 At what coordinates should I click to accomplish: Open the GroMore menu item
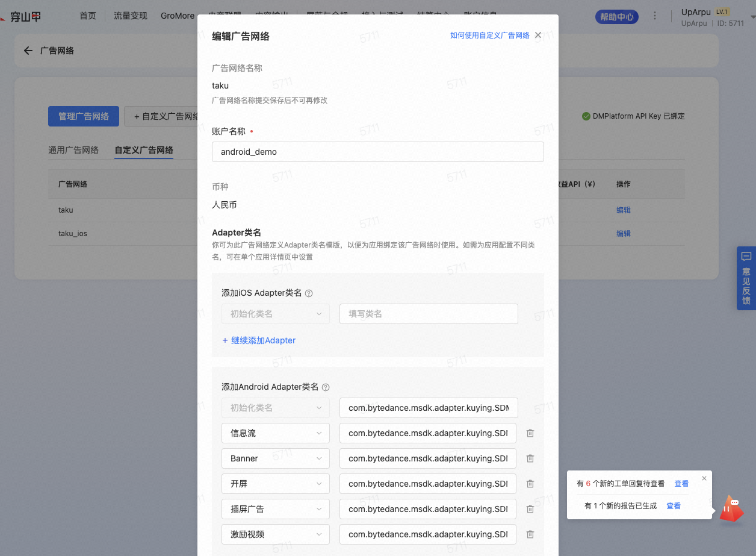(178, 16)
